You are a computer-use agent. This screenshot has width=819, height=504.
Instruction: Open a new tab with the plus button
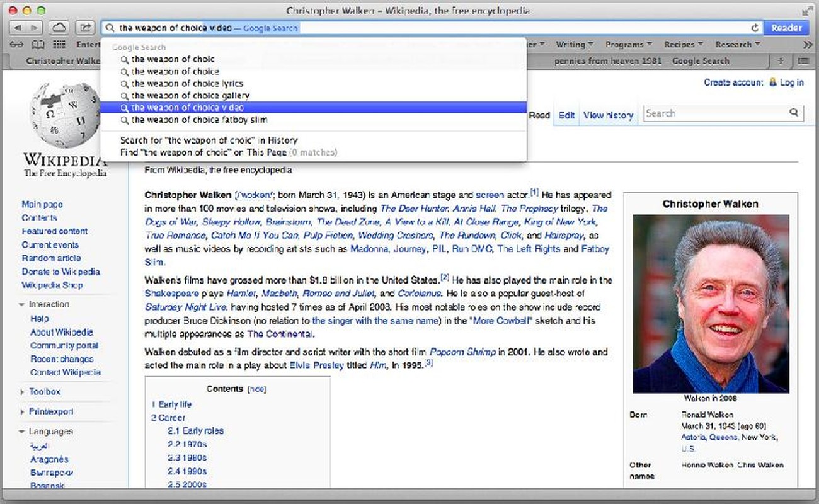(x=781, y=61)
